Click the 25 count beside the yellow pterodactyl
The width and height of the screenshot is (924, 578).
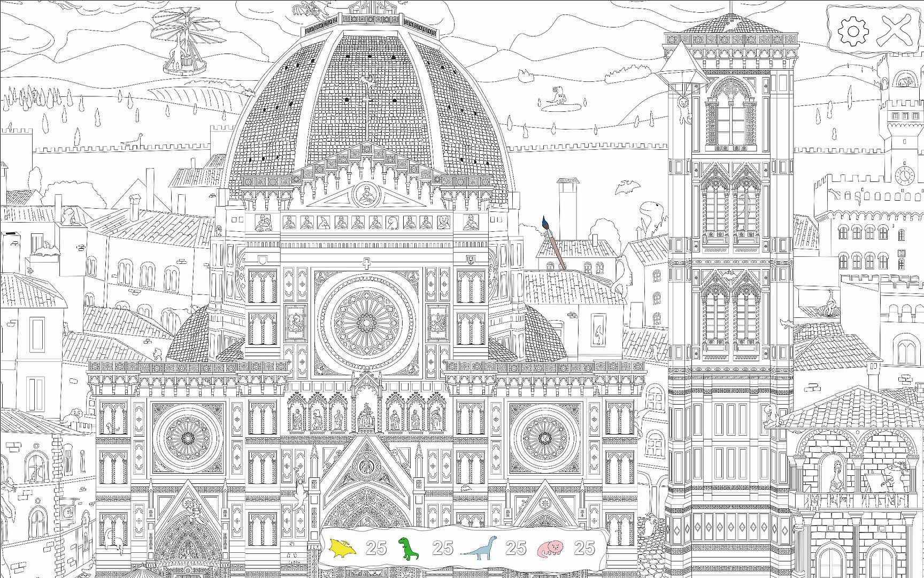click(376, 548)
